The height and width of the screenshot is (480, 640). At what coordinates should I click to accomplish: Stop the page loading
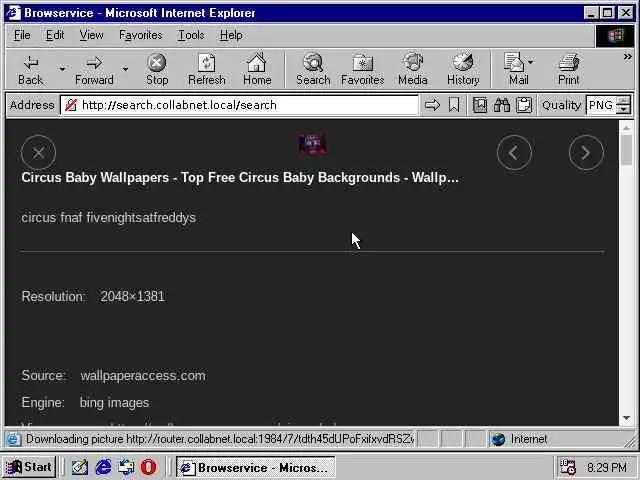coord(157,69)
